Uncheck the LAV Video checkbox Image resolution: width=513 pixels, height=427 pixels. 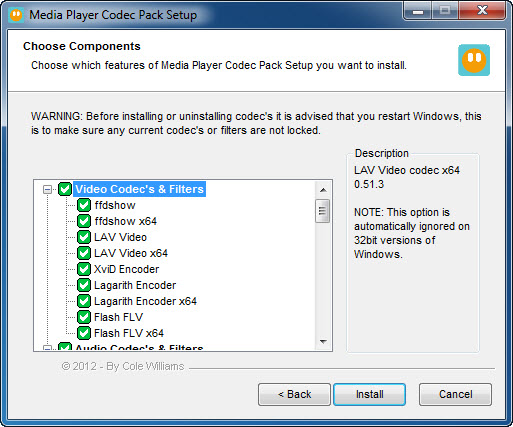84,237
